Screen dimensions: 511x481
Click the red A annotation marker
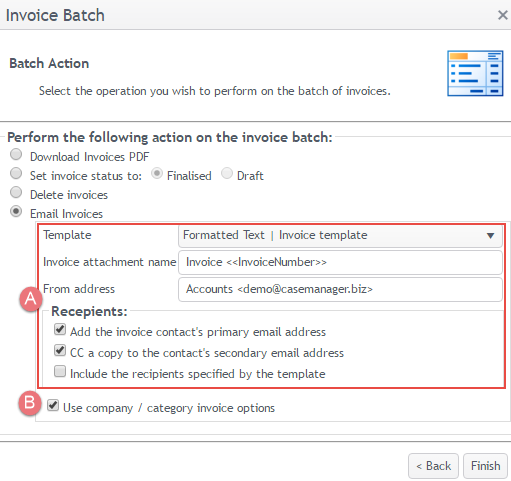tap(31, 299)
